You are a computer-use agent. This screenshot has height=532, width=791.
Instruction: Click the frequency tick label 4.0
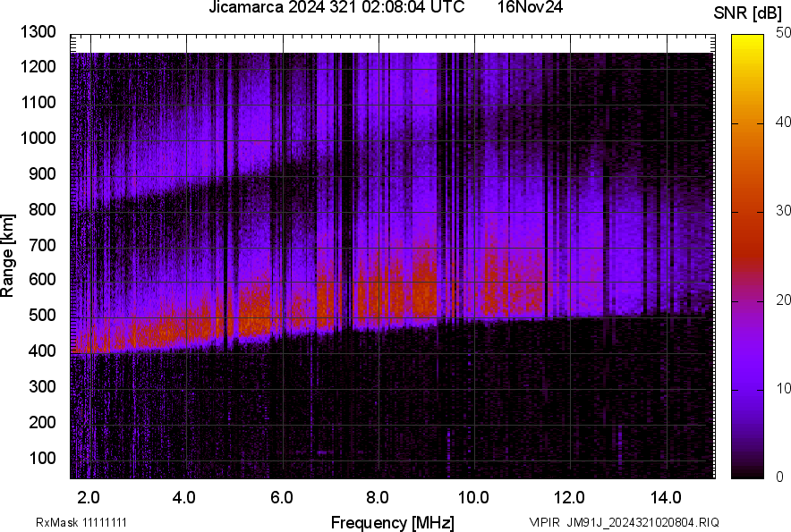pos(184,498)
